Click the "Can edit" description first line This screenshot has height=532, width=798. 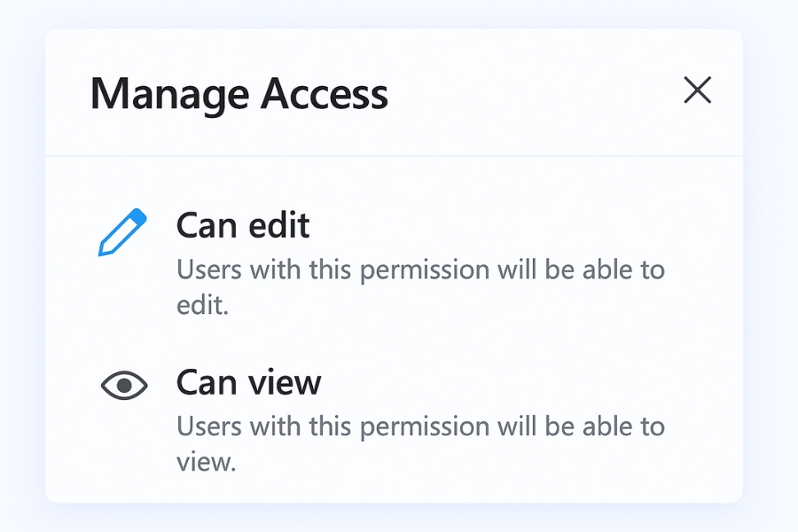420,270
